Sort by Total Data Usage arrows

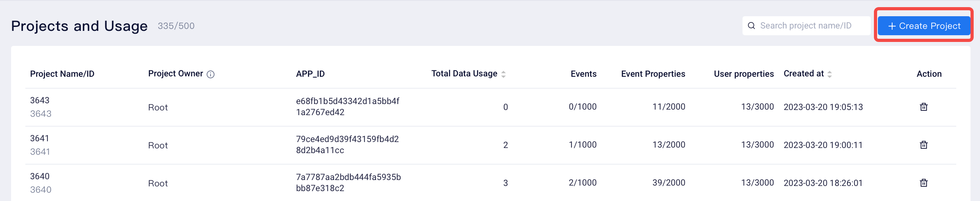(503, 74)
